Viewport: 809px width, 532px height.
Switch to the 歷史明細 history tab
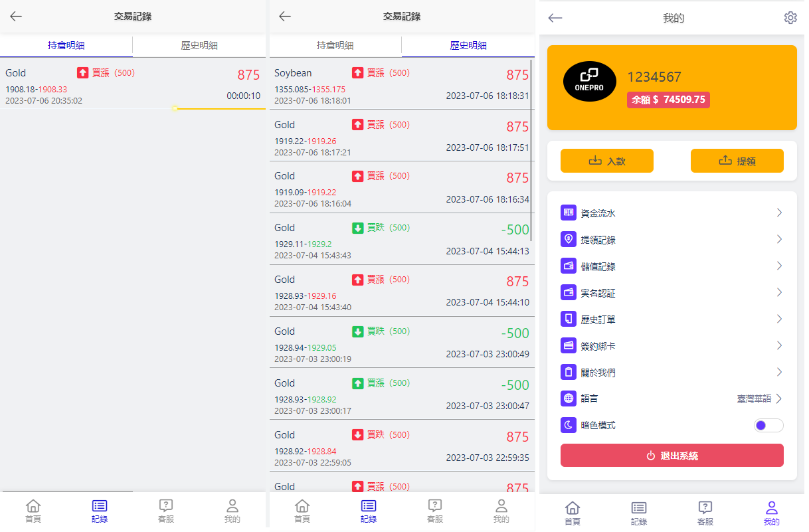(x=469, y=46)
